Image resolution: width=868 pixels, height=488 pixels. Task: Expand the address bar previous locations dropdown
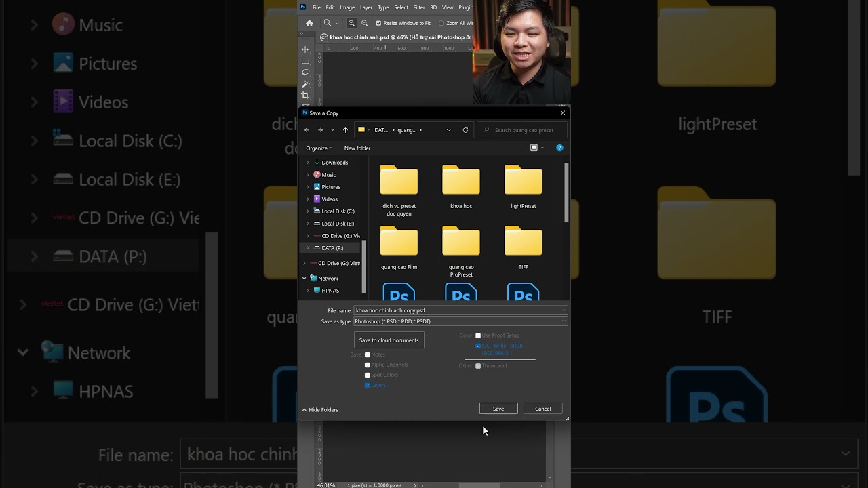tap(448, 130)
